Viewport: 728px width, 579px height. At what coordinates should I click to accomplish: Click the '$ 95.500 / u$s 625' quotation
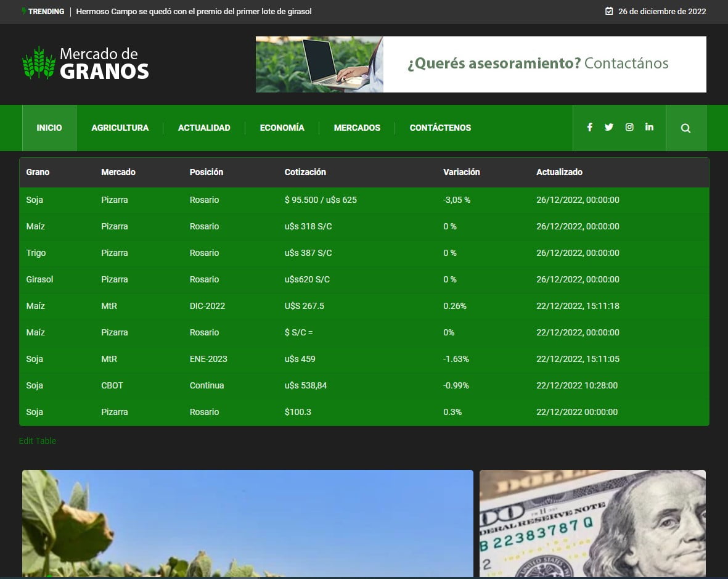[x=321, y=200]
